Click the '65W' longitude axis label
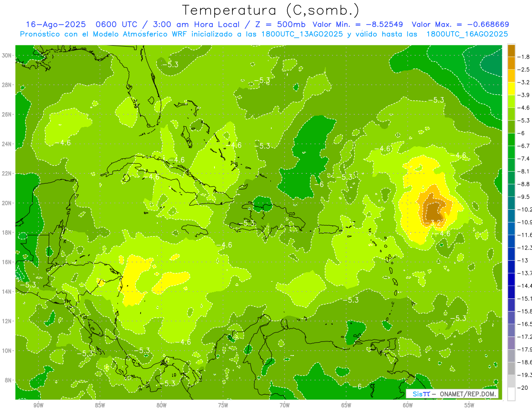 [x=346, y=405]
